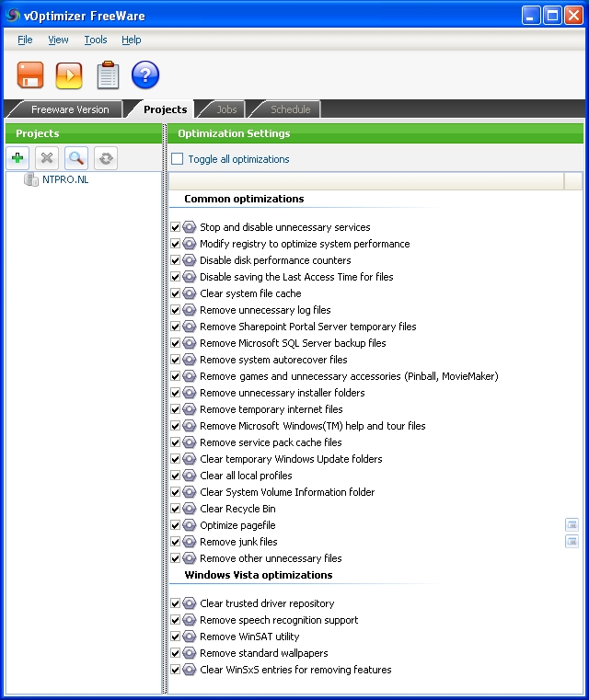Click the magnifier search icon in Projects

coord(76,158)
